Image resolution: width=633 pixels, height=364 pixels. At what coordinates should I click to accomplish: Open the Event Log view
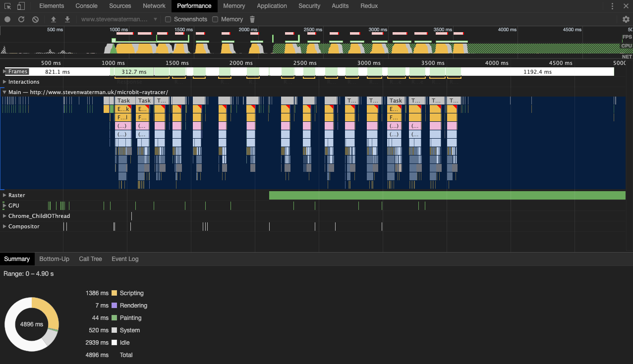tap(125, 259)
